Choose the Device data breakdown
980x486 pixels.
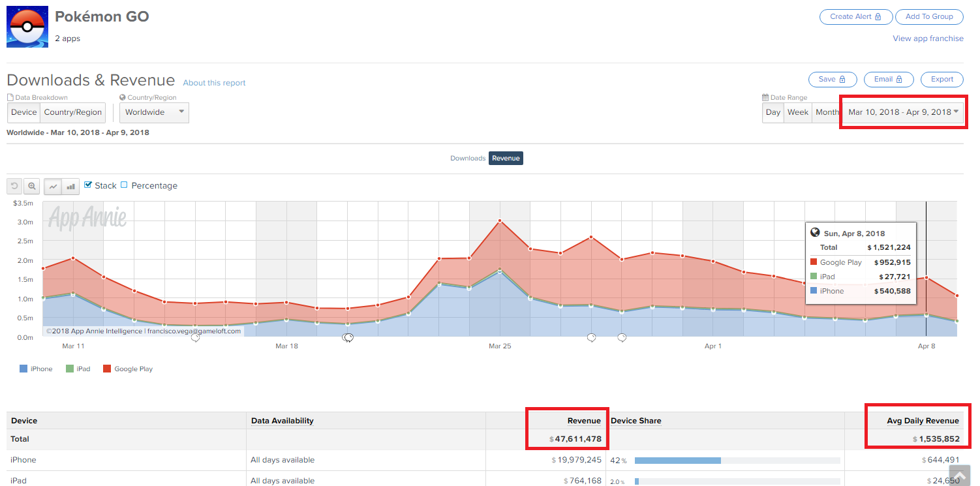pos(24,112)
